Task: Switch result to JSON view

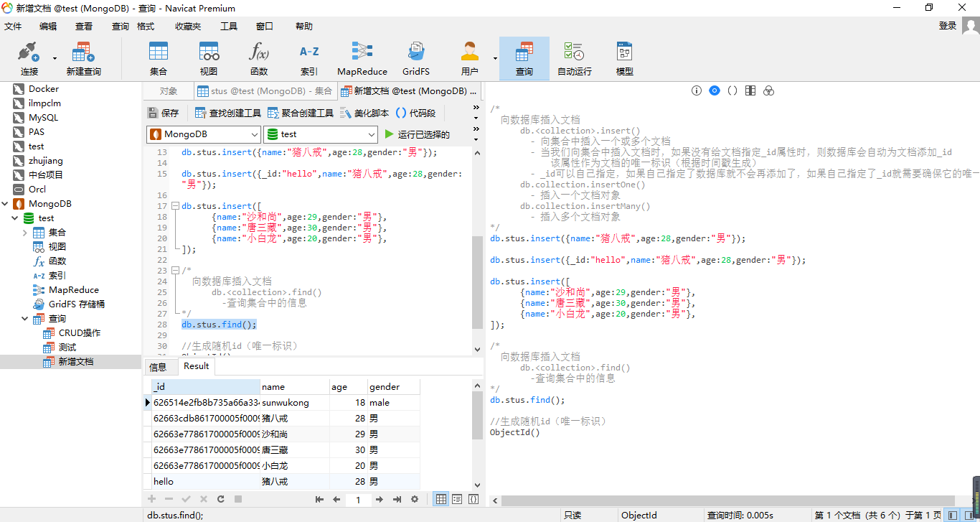Action: tap(473, 499)
